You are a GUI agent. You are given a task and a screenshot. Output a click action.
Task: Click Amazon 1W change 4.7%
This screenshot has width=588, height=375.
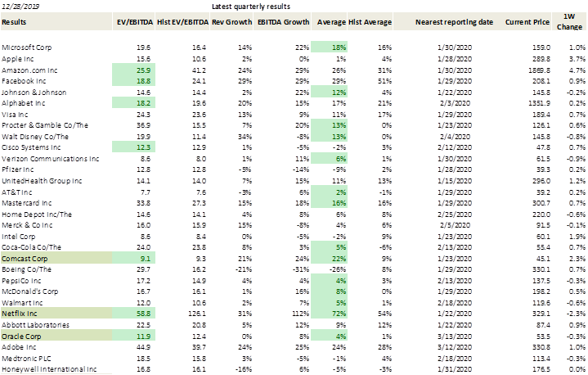(x=577, y=70)
